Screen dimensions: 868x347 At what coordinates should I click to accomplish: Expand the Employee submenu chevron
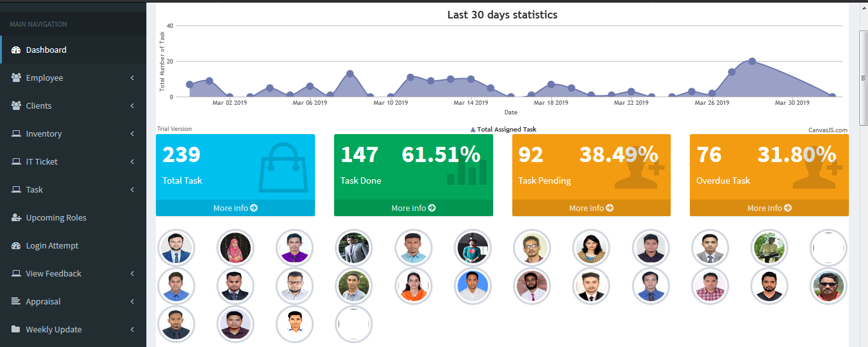tap(132, 78)
